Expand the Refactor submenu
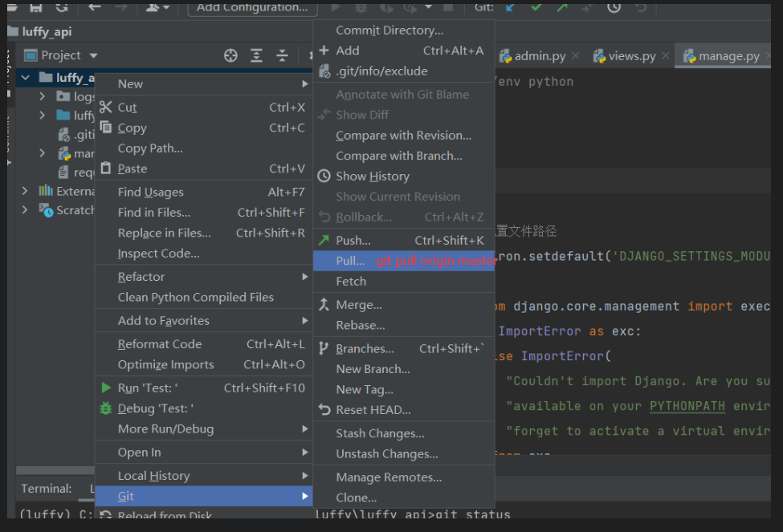The height and width of the screenshot is (532, 783). 203,277
